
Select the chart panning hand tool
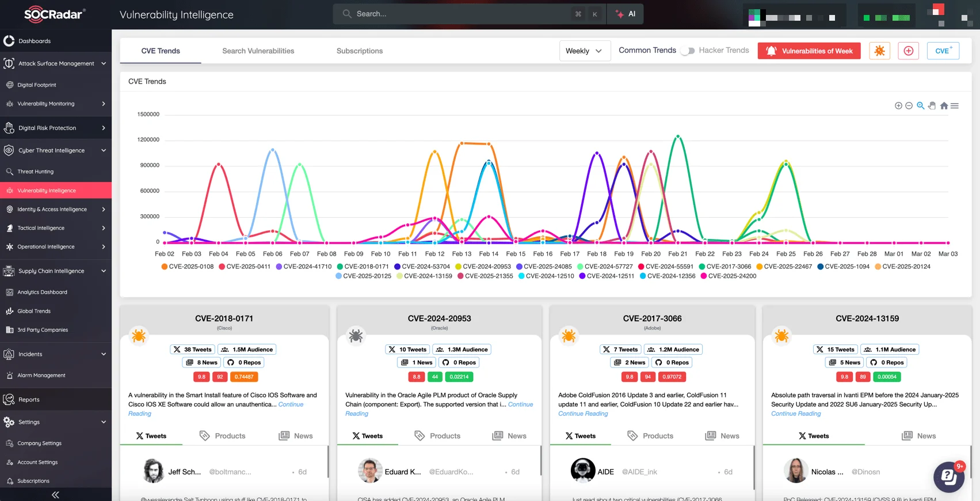click(932, 106)
